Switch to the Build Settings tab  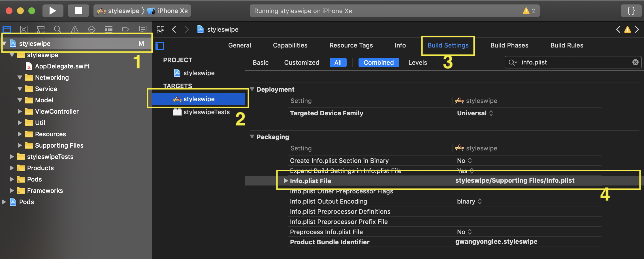448,45
